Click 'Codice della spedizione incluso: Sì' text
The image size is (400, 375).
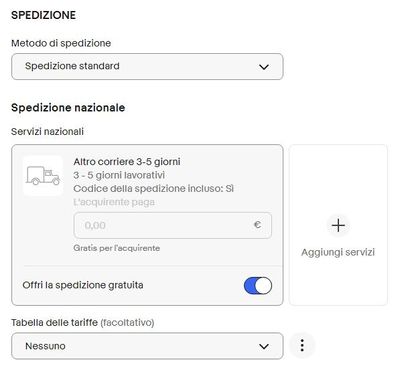click(154, 189)
